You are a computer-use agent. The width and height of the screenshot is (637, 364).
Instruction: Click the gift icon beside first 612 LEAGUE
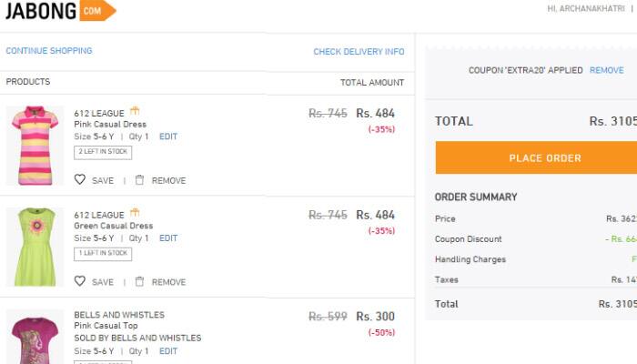(x=135, y=110)
